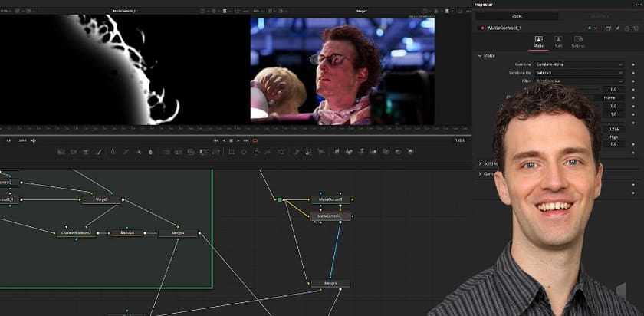Screen dimensions: 644x316
Task: Add a Rectangle mask from toolbar
Action: (232, 152)
